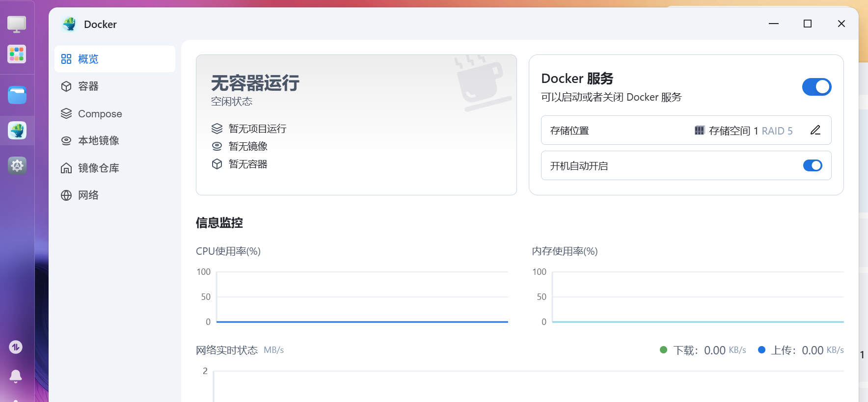
Task: Disable the auto-start on boot switch
Action: 813,165
